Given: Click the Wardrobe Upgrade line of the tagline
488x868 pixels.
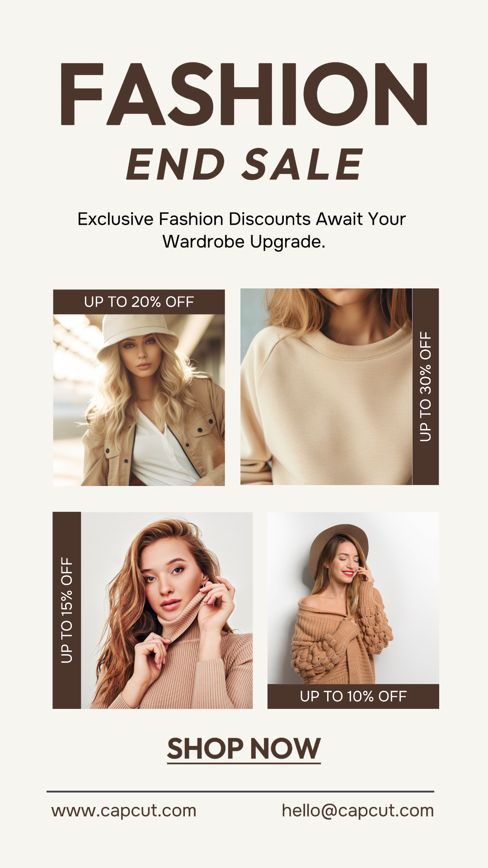Looking at the screenshot, I should pyautogui.click(x=244, y=242).
